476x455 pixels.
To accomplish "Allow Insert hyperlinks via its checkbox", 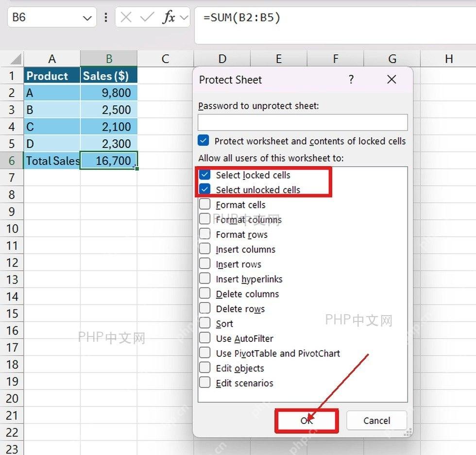I will pos(205,279).
